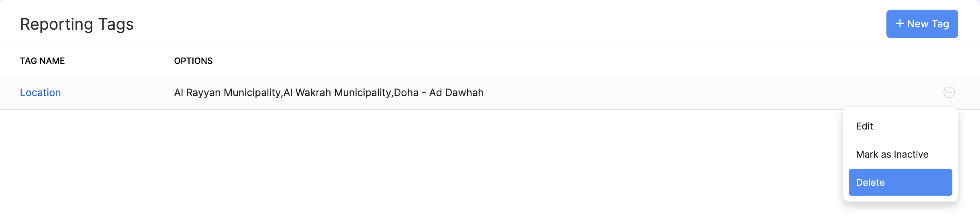Select Edit from the context menu
Image resolution: width=980 pixels, height=222 pixels.
pyautogui.click(x=864, y=126)
